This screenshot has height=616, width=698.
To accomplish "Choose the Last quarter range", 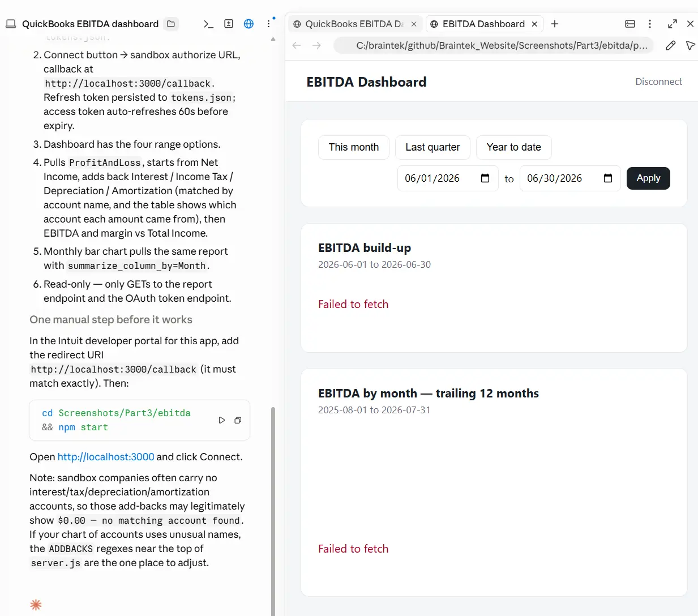I will [432, 147].
